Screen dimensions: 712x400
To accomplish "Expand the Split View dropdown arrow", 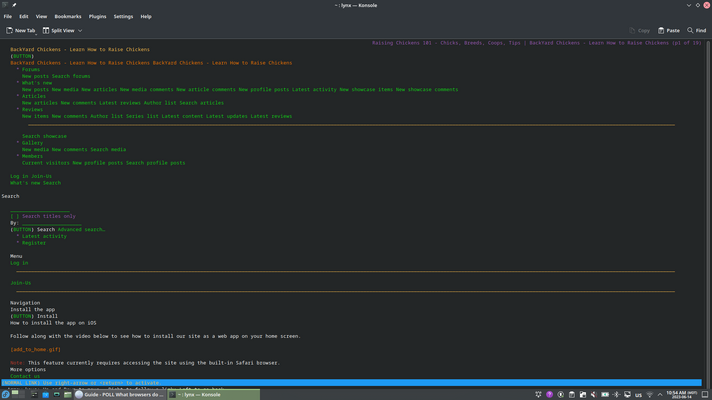I will pyautogui.click(x=80, y=30).
